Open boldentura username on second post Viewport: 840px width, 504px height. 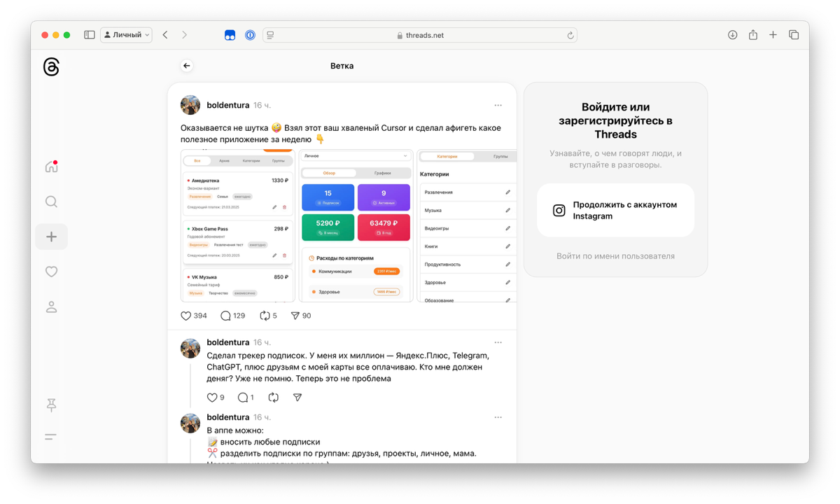click(228, 343)
